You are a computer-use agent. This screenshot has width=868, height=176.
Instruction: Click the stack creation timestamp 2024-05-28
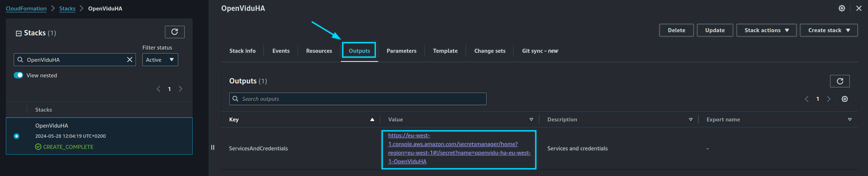71,136
